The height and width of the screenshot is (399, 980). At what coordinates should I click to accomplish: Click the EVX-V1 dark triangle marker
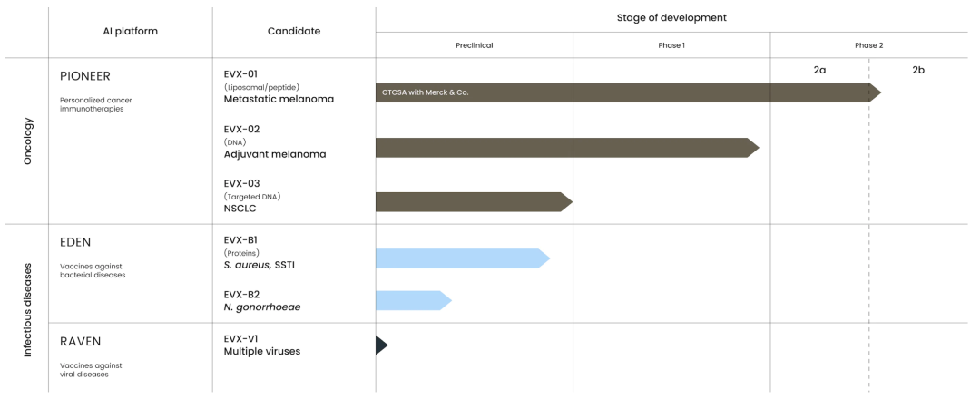381,345
